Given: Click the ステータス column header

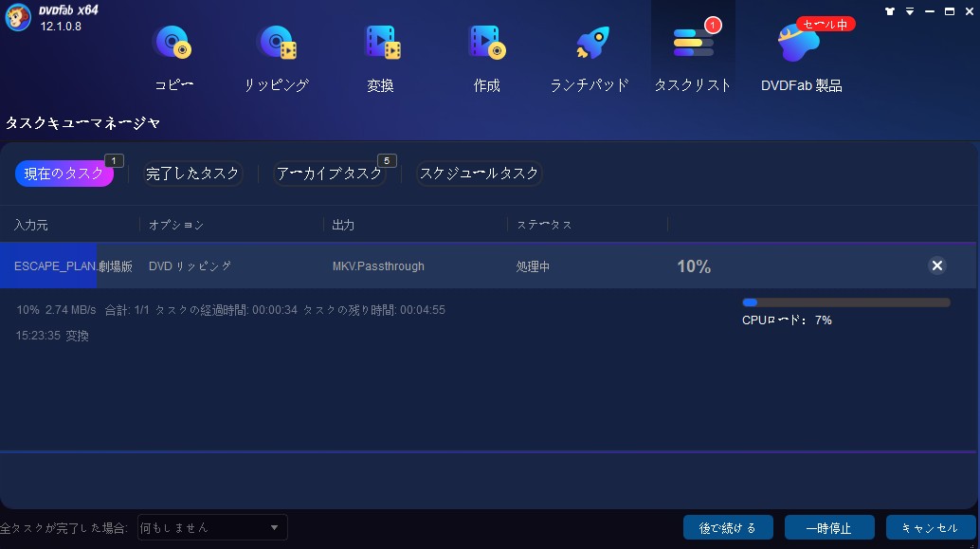Looking at the screenshot, I should (544, 225).
